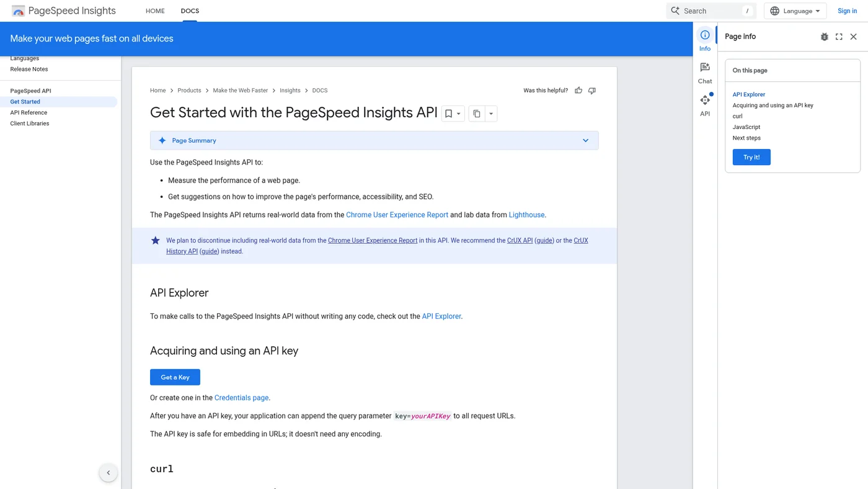Click the PageSpeed API sidebar section heading
Screen dimensions: 868x489
[30, 91]
